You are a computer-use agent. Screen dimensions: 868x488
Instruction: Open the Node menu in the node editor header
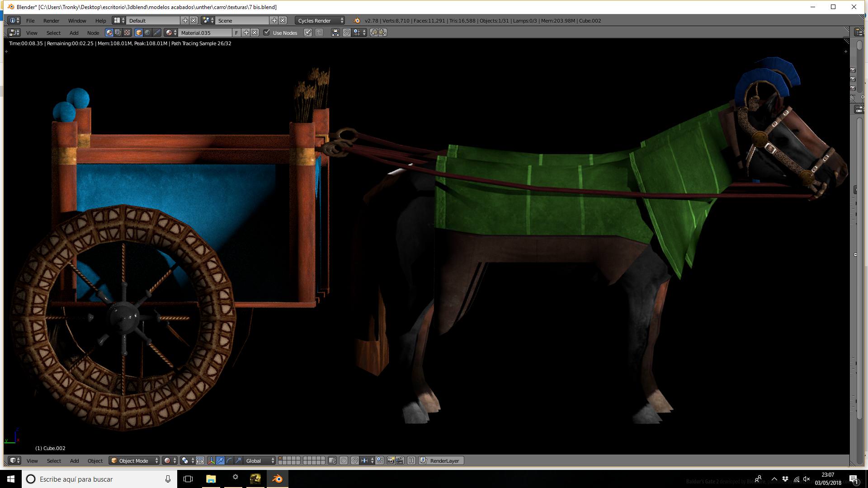(93, 33)
